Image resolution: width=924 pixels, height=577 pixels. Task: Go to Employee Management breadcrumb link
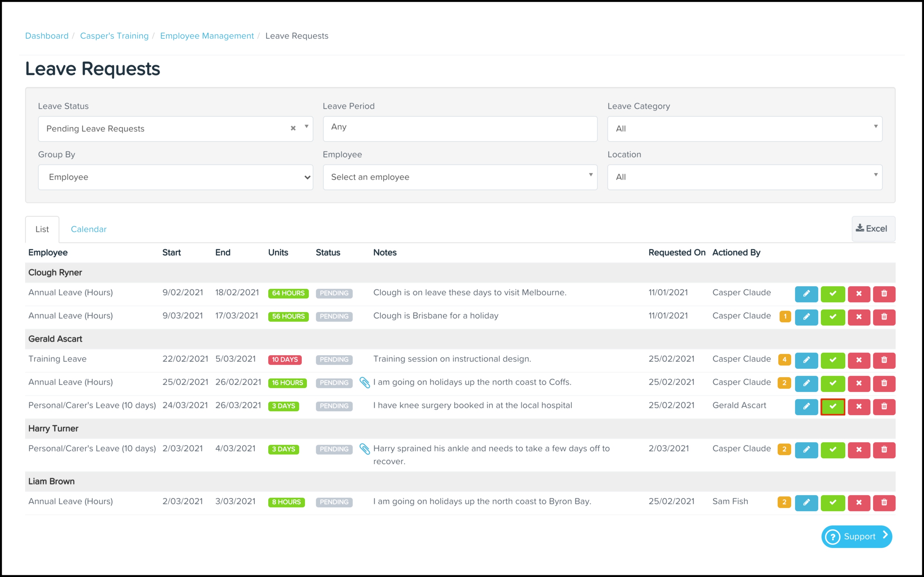[x=207, y=36]
